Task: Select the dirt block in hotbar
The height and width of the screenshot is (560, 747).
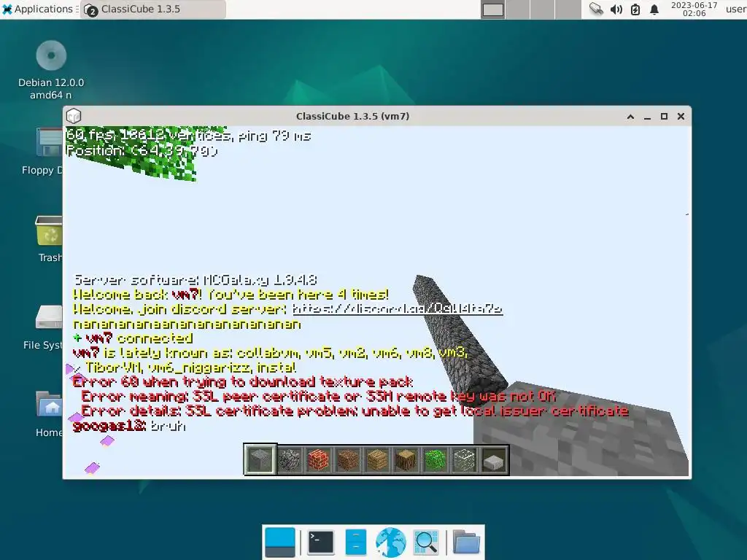Action: tap(348, 460)
